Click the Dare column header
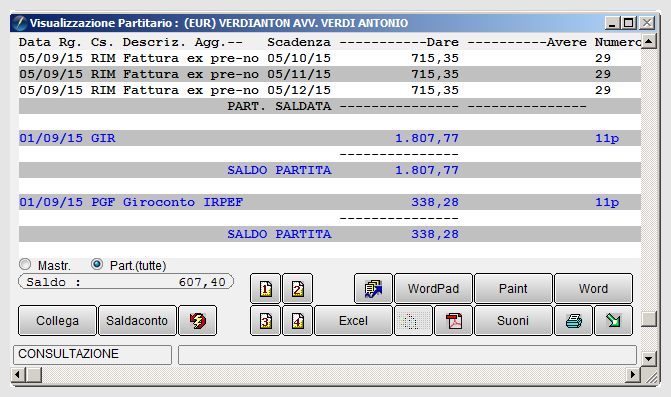Image resolution: width=671 pixels, height=397 pixels. pyautogui.click(x=442, y=42)
